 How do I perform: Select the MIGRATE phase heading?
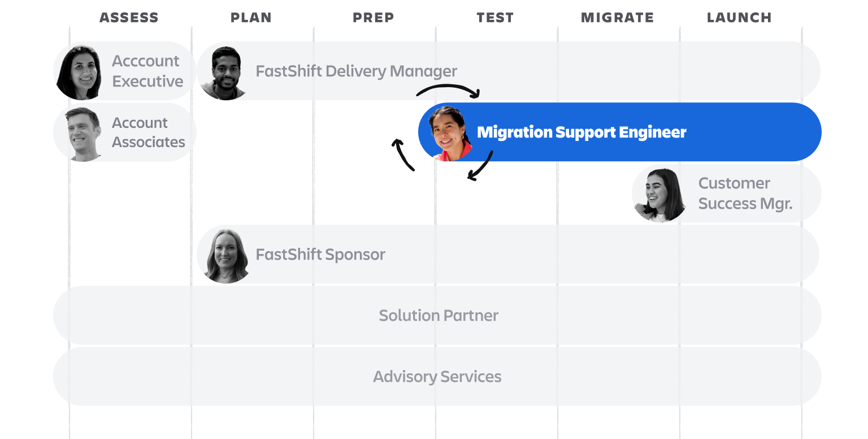pos(617,18)
